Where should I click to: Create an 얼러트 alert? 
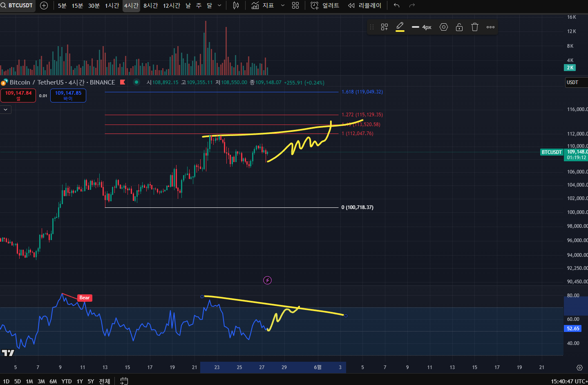coord(325,5)
